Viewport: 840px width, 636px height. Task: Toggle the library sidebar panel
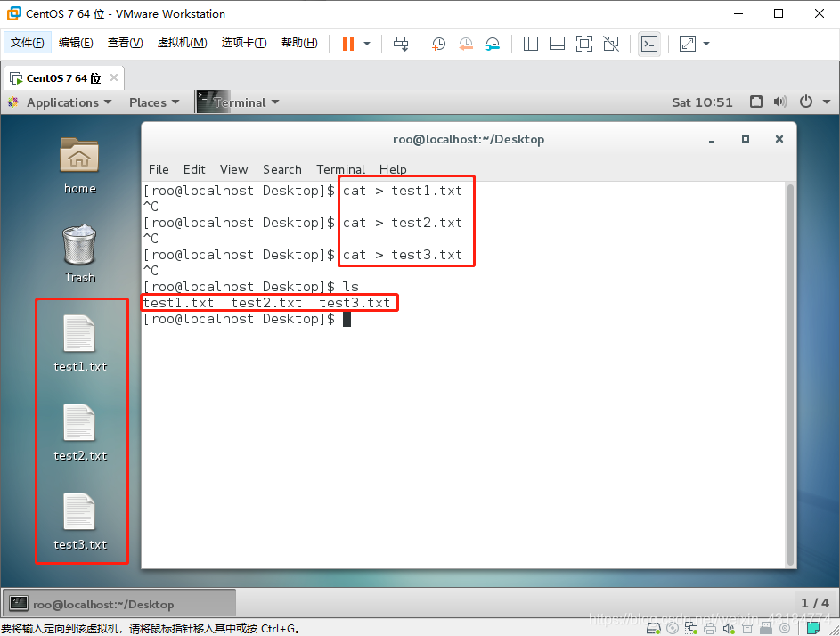[532, 43]
